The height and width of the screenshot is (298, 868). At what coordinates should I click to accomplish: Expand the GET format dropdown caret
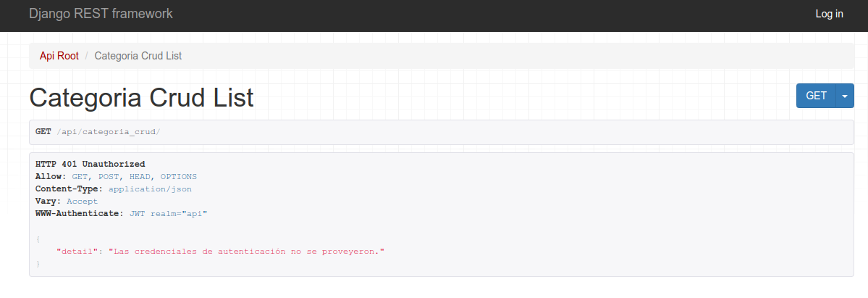[x=845, y=96]
